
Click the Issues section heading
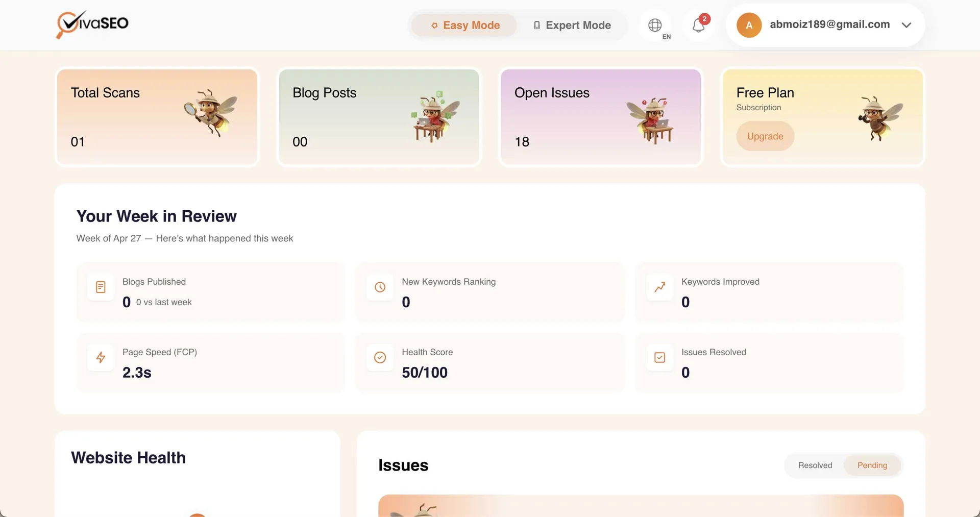pyautogui.click(x=403, y=465)
